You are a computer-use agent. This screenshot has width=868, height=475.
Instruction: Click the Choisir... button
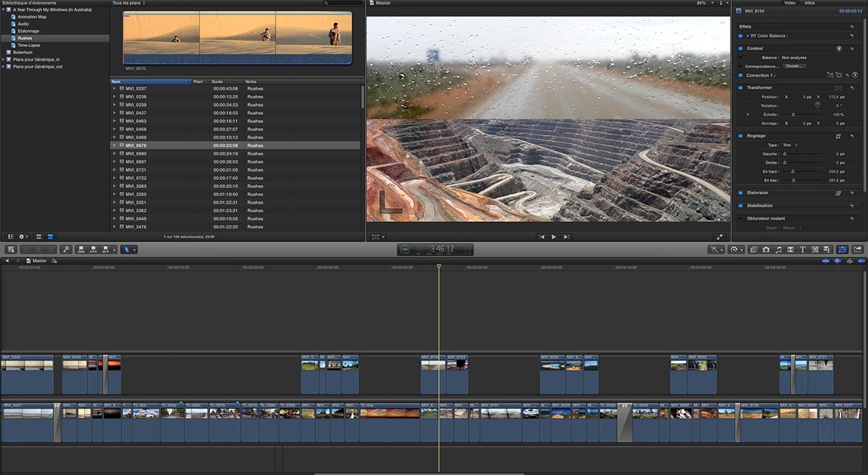[x=794, y=66]
